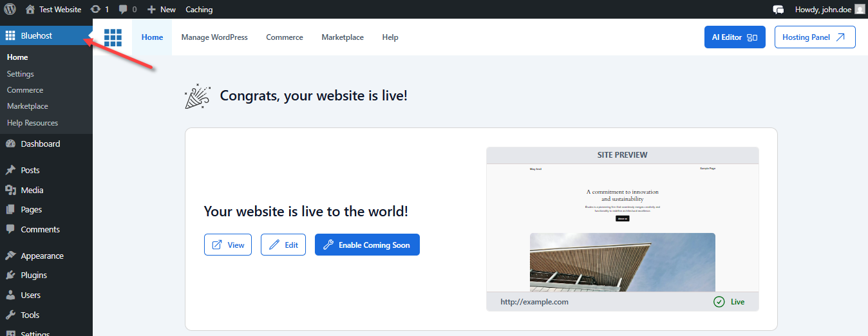The height and width of the screenshot is (336, 868).
Task: Click the user avatar image
Action: click(860, 9)
